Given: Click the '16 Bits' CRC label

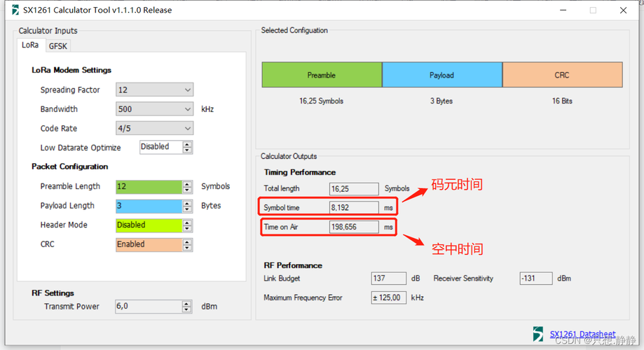Looking at the screenshot, I should pos(562,101).
